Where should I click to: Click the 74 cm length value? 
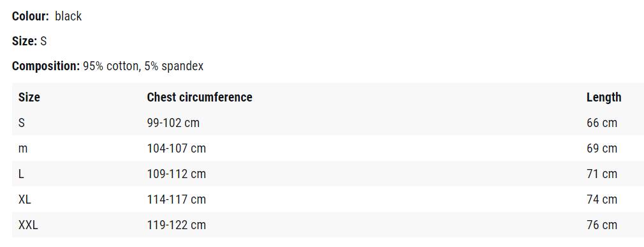pyautogui.click(x=602, y=199)
